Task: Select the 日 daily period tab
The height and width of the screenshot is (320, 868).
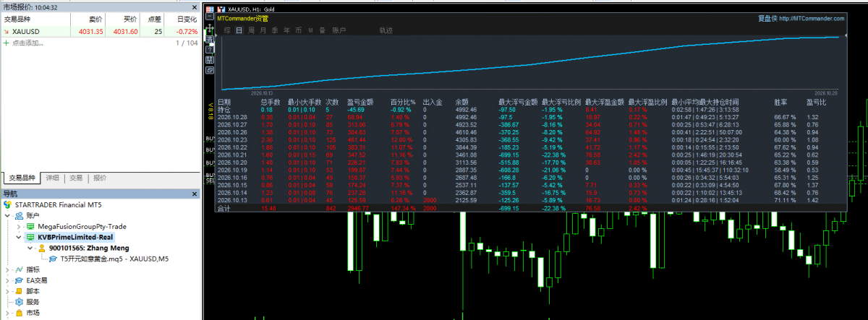Action: click(239, 30)
